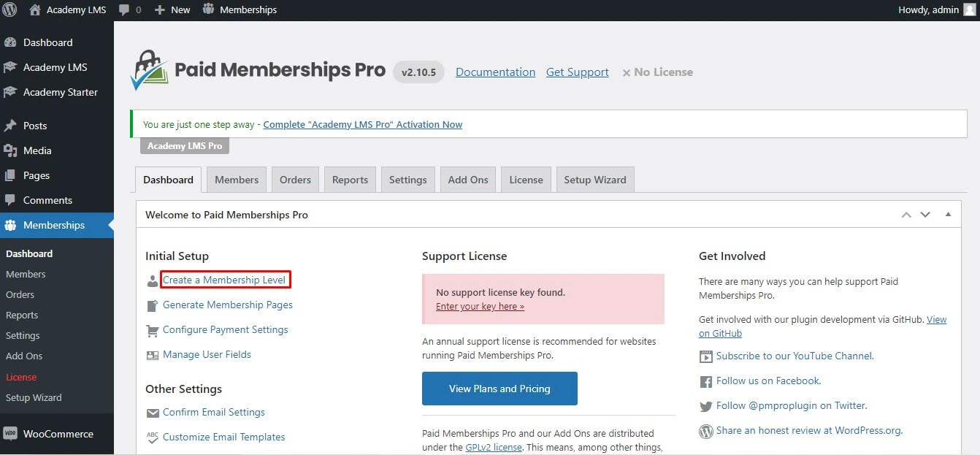Open WooCommerce icon in sidebar
Viewport: 980px width, 455px height.
[10, 434]
